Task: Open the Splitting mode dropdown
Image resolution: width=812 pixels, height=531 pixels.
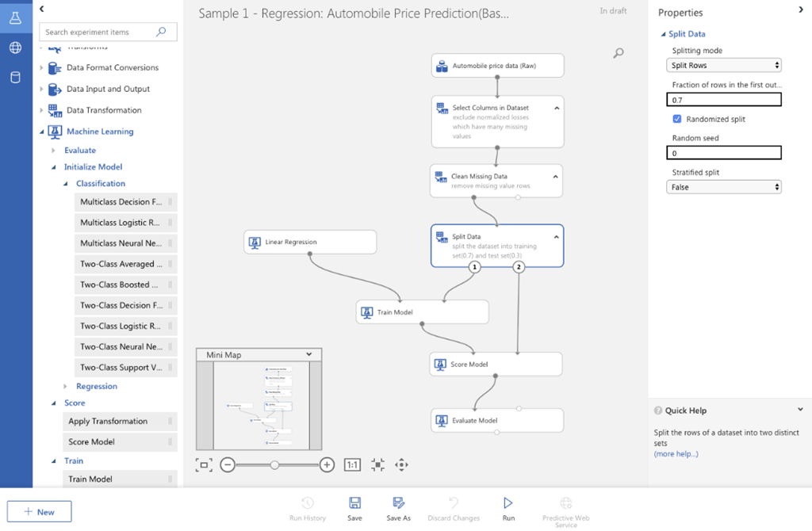Action: [x=723, y=65]
